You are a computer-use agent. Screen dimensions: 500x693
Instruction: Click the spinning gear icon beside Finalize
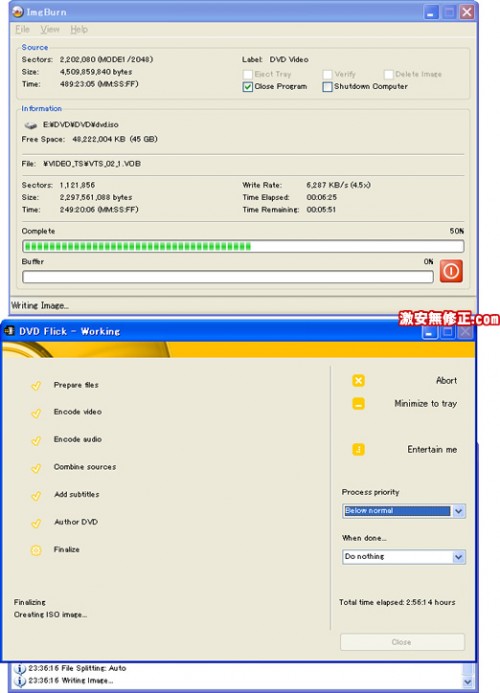[36, 550]
